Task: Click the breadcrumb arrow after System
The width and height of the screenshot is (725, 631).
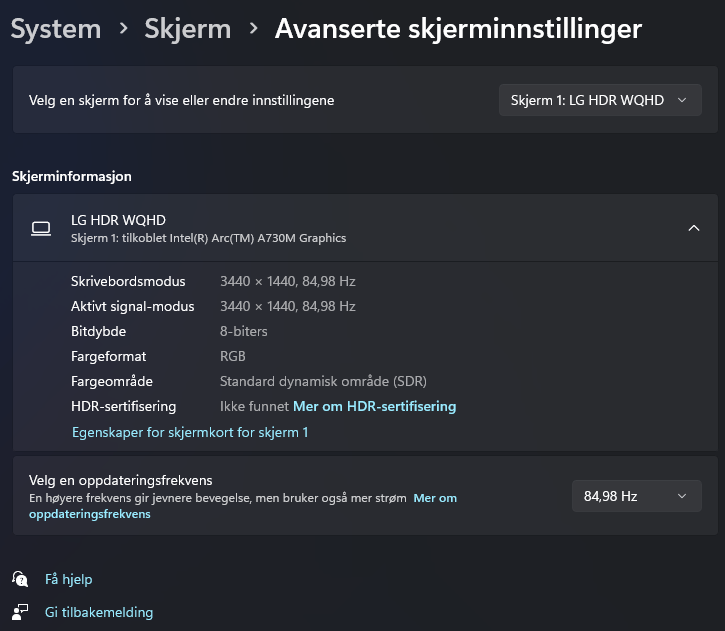Action: 123,29
